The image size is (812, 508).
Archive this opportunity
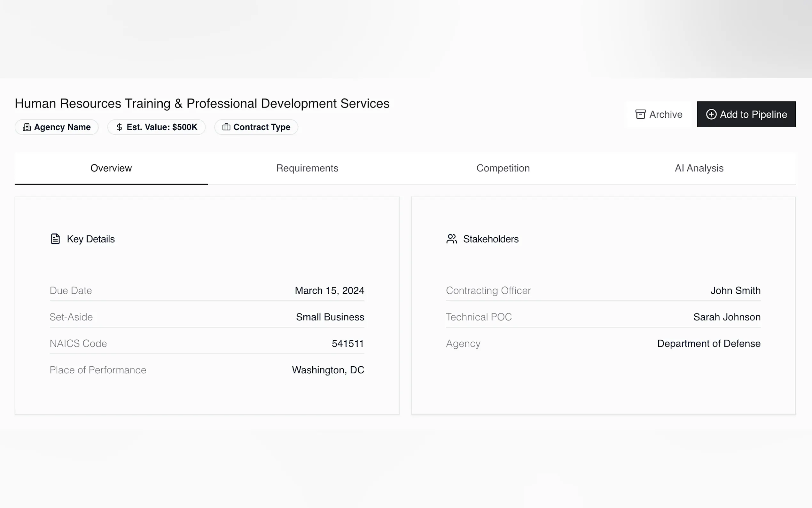[659, 114]
